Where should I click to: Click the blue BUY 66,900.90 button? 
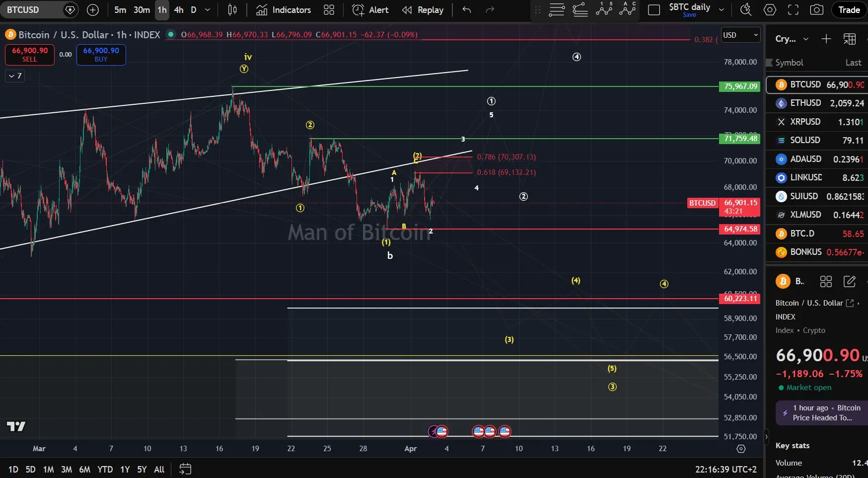101,55
